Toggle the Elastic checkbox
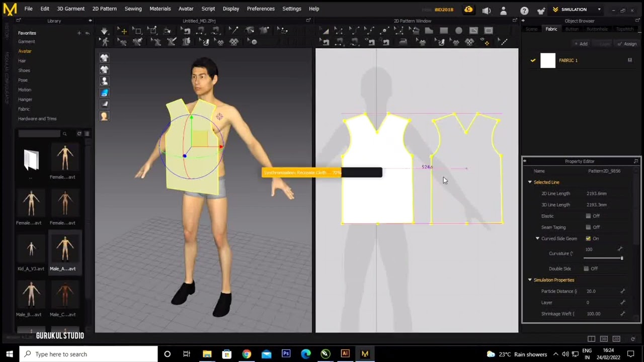 588,216
